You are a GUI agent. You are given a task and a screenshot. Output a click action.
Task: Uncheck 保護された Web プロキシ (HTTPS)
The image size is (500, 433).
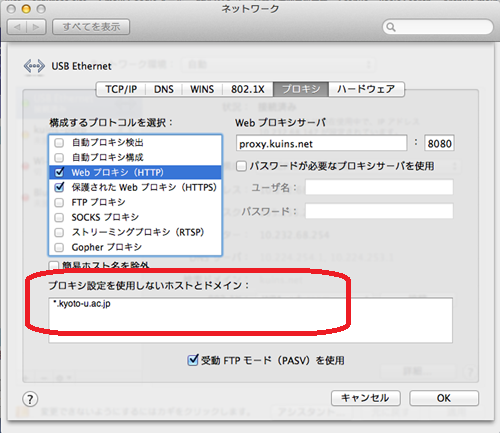(59, 187)
